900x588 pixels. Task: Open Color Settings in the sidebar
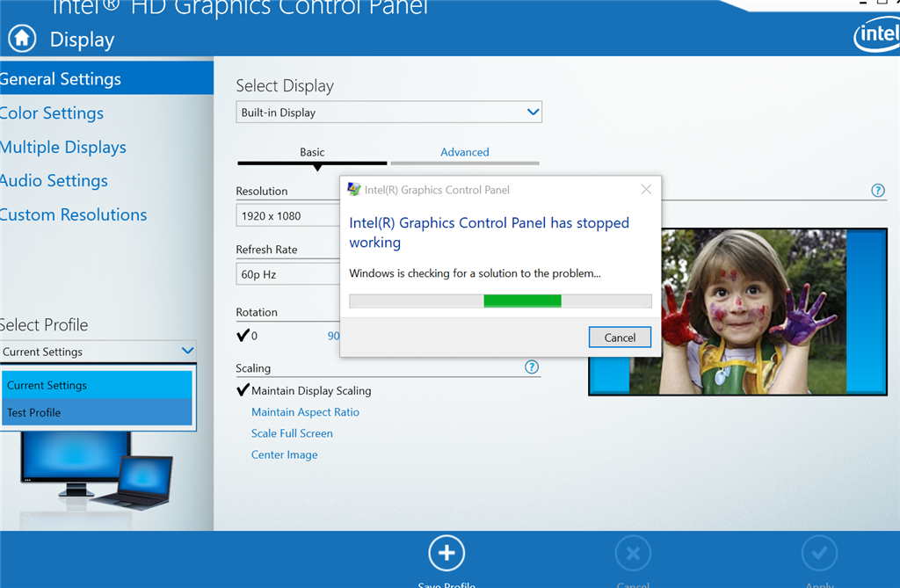(52, 113)
